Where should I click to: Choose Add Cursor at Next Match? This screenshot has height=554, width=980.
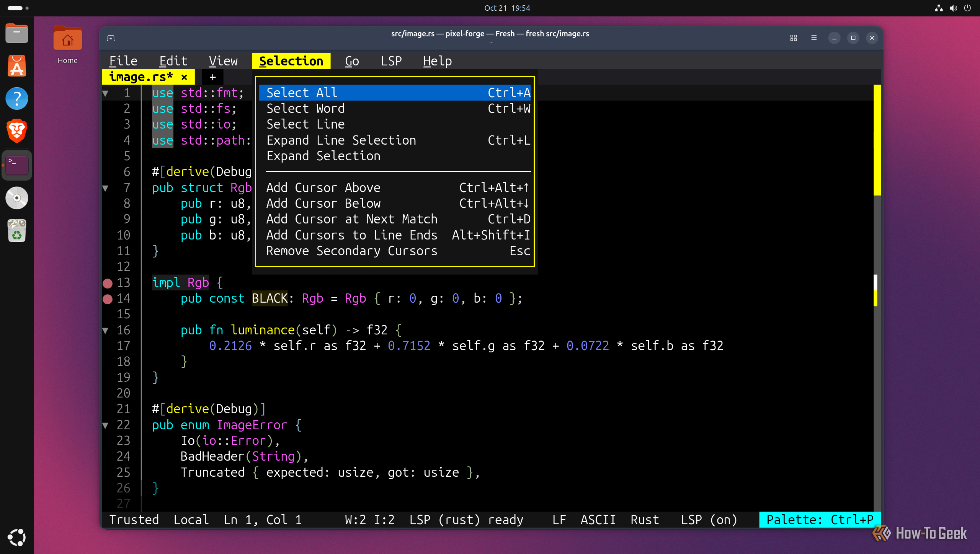395,219
